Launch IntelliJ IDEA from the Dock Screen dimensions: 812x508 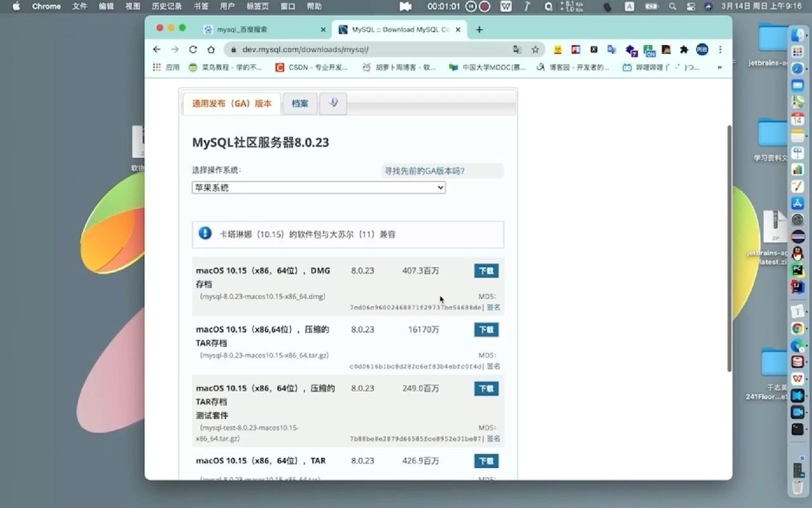coord(797,286)
